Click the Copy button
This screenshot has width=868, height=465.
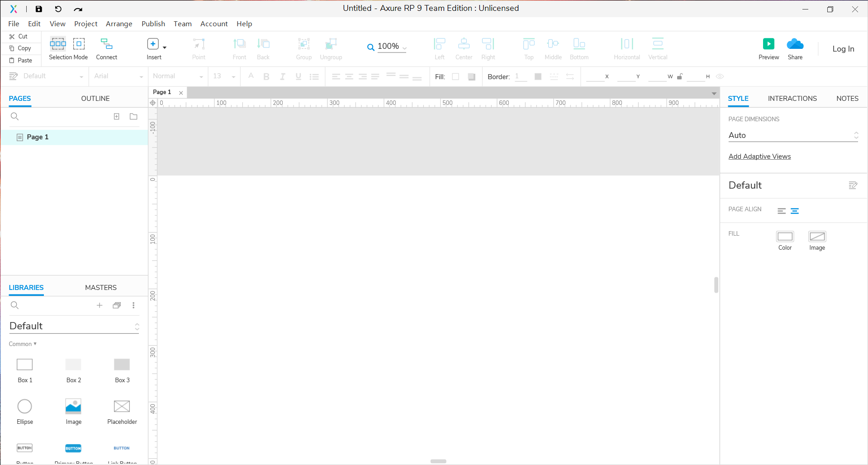pos(20,48)
